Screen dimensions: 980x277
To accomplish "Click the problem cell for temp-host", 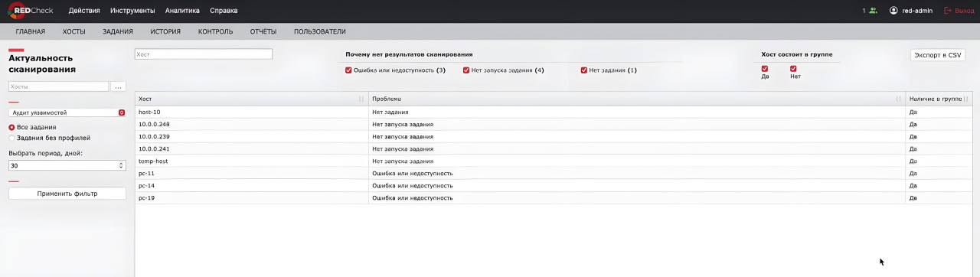I will [x=636, y=161].
